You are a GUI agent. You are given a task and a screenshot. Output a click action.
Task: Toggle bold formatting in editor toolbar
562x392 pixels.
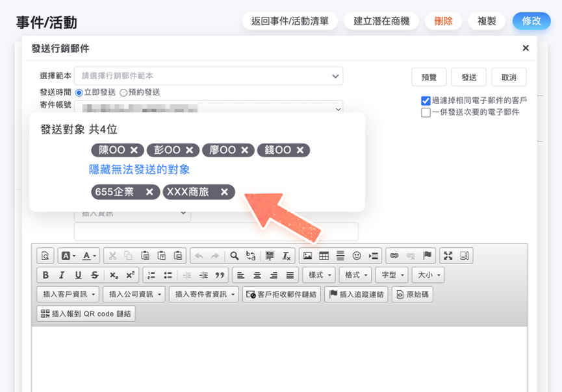[x=46, y=275]
